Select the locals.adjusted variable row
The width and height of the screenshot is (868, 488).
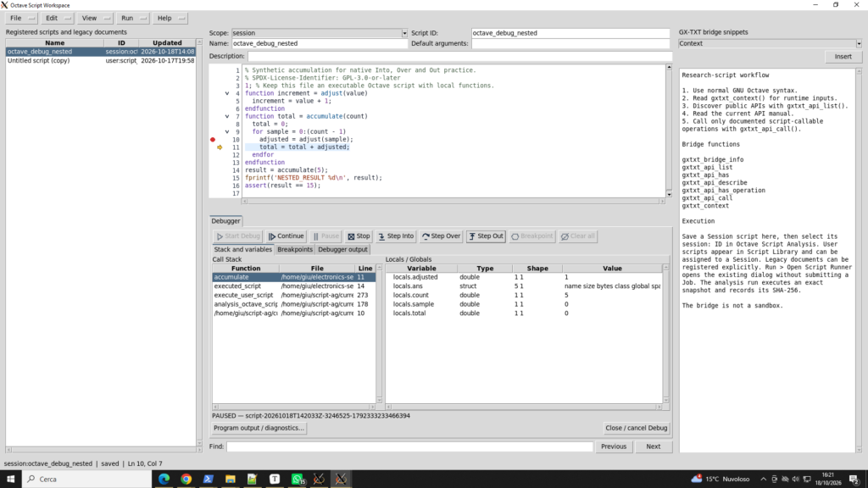pos(524,277)
